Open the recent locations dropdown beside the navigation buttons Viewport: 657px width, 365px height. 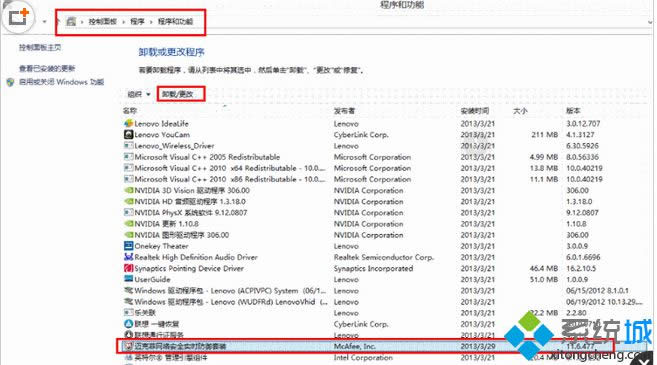[x=44, y=21]
